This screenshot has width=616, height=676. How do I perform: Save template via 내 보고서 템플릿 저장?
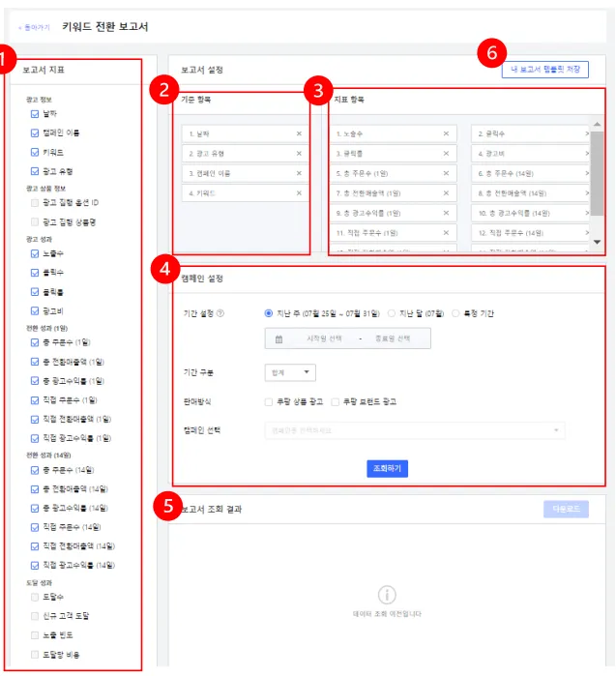pyautogui.click(x=544, y=70)
